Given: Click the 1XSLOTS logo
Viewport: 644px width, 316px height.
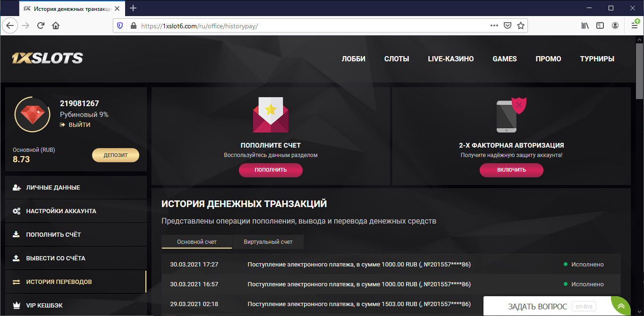Looking at the screenshot, I should point(48,58).
